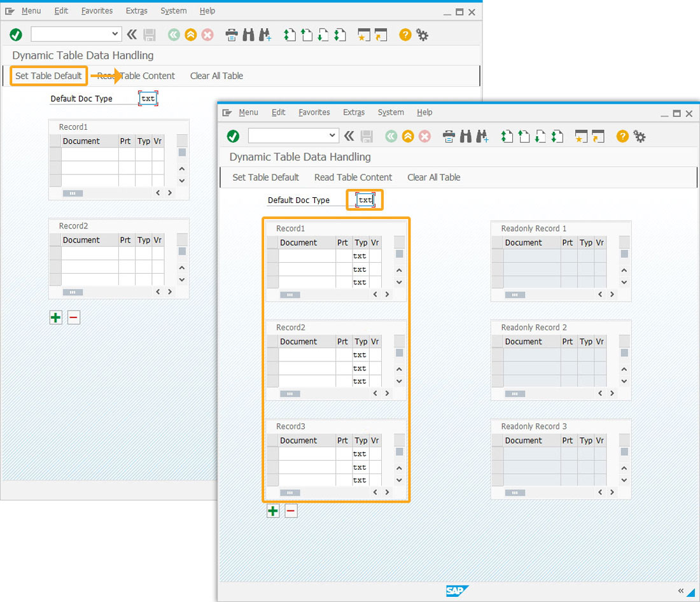Click the Back double-chevron icon in front window toolbar
Screen dimensions: 700x602
[349, 136]
